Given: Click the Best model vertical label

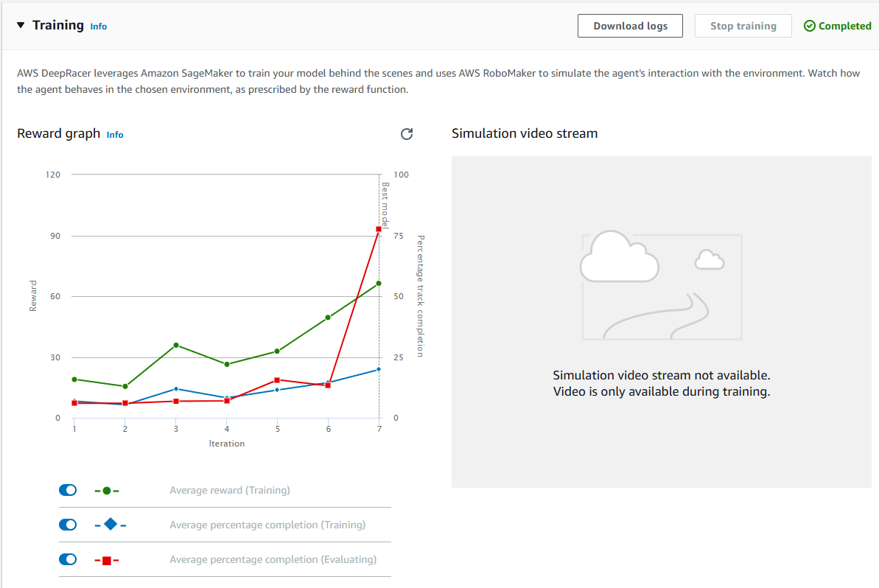Looking at the screenshot, I should click(385, 205).
